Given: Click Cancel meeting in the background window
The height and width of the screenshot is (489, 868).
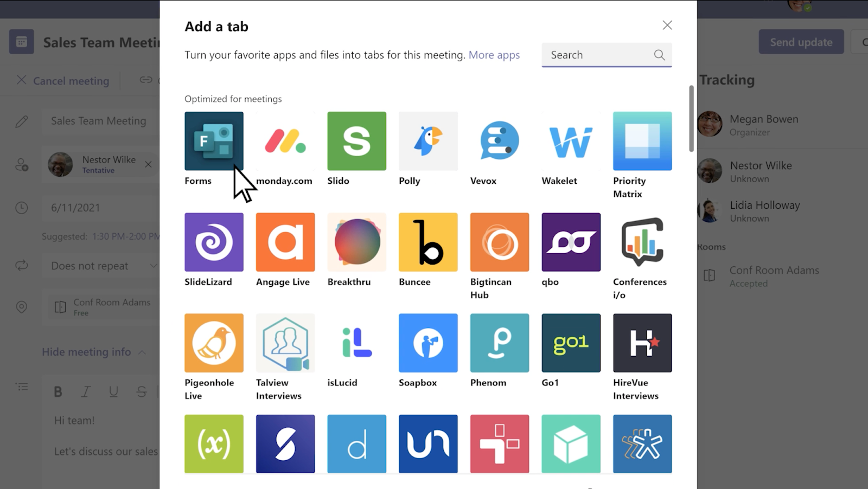Looking at the screenshot, I should (63, 81).
